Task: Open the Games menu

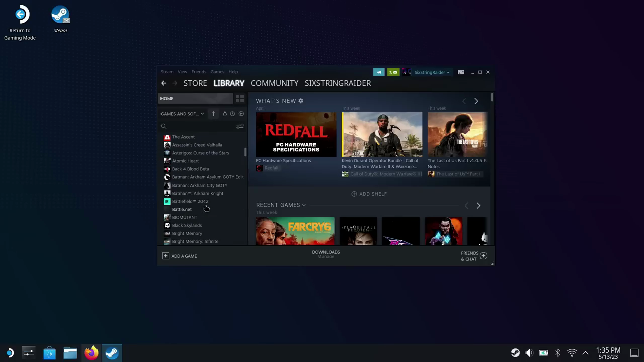Action: pos(217,72)
